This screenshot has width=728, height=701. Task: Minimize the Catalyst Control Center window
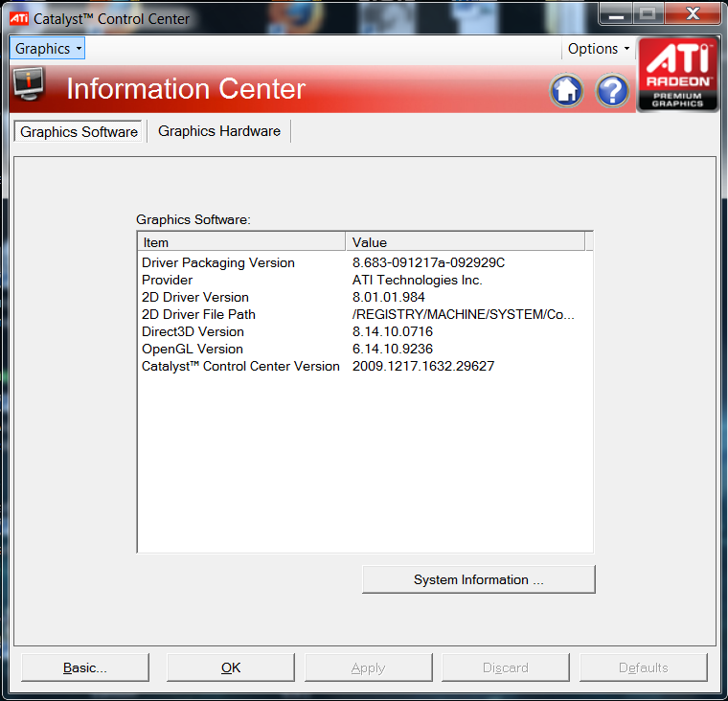click(616, 14)
